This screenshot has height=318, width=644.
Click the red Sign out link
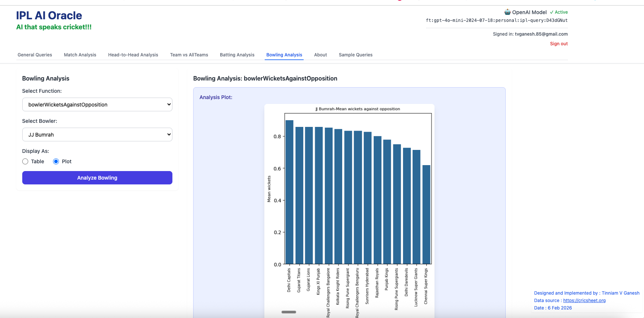(x=559, y=44)
